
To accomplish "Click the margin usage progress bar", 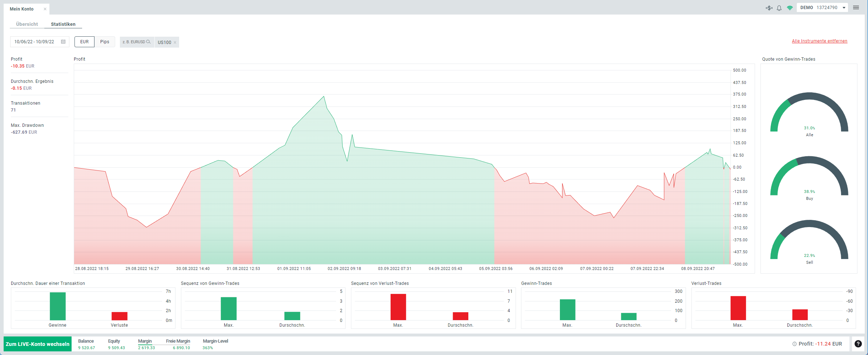I will click(164, 344).
